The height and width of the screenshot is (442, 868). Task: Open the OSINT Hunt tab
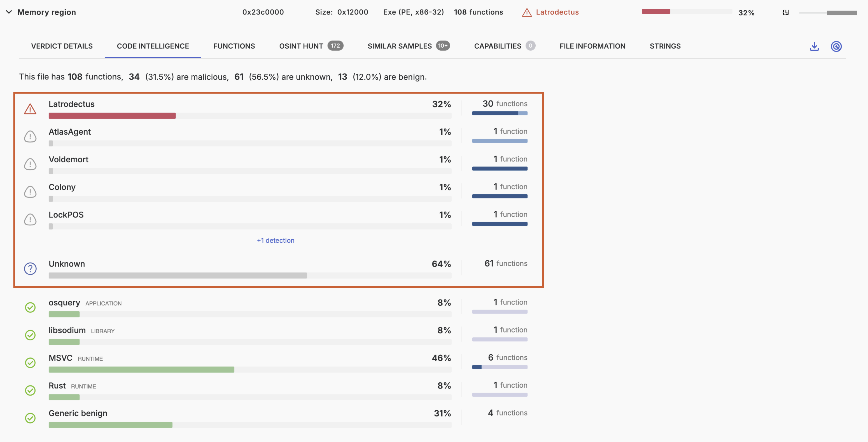[301, 46]
